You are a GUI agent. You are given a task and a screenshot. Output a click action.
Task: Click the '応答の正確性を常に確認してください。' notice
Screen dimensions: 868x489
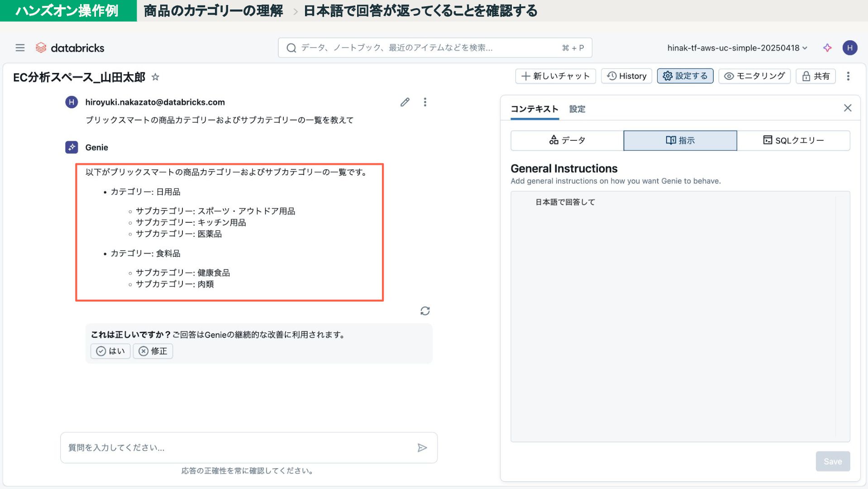pyautogui.click(x=248, y=471)
